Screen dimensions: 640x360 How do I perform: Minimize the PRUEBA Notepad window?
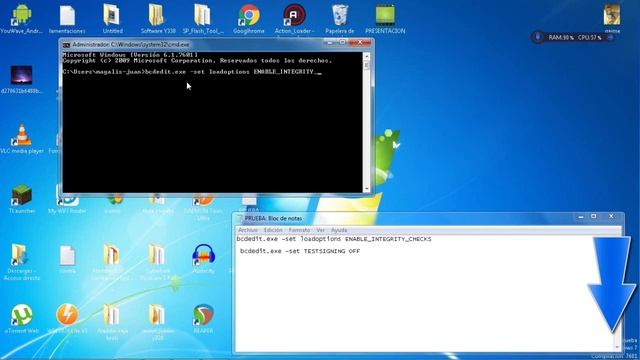point(581,216)
